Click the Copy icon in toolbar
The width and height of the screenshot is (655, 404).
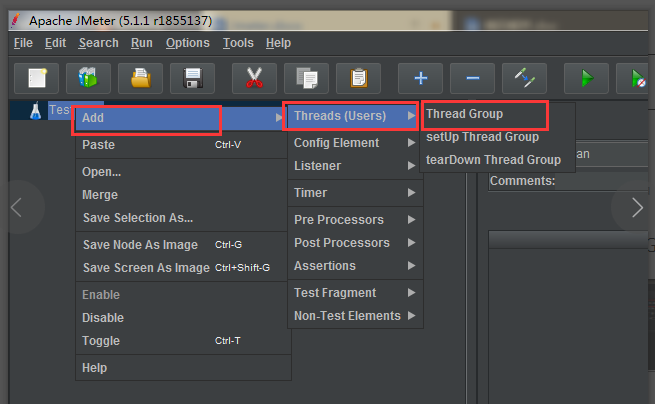point(306,78)
